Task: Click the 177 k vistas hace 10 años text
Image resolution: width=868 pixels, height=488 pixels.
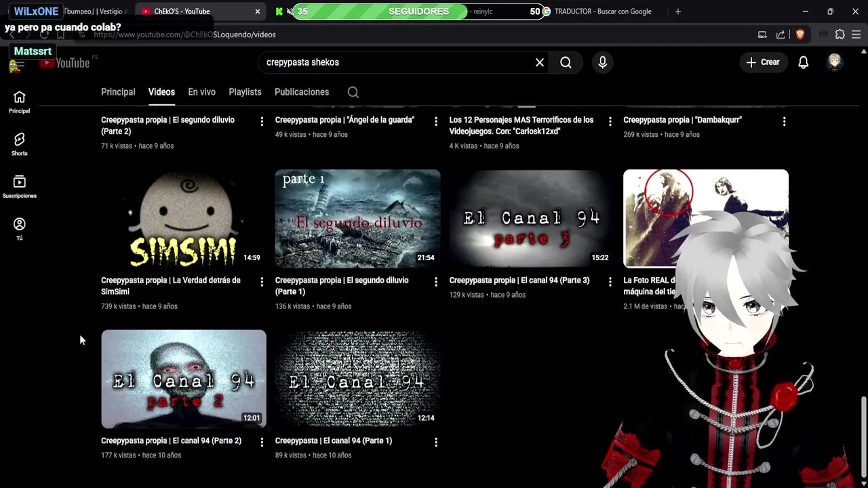Action: [141, 455]
